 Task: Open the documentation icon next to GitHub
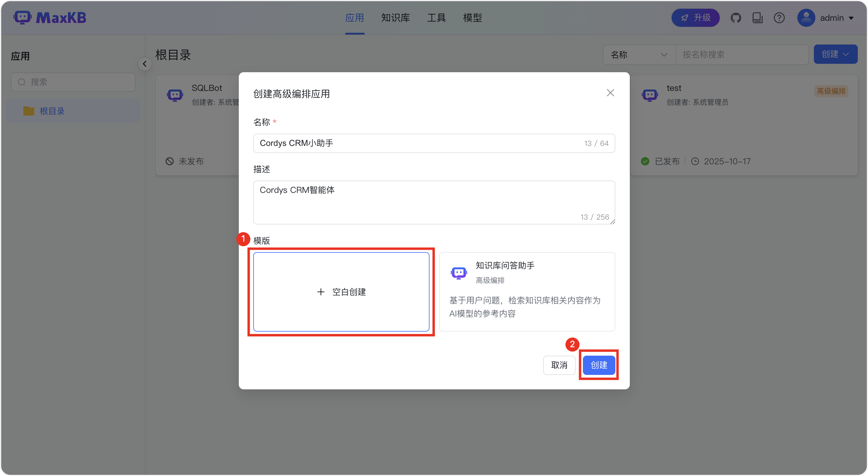[758, 18]
